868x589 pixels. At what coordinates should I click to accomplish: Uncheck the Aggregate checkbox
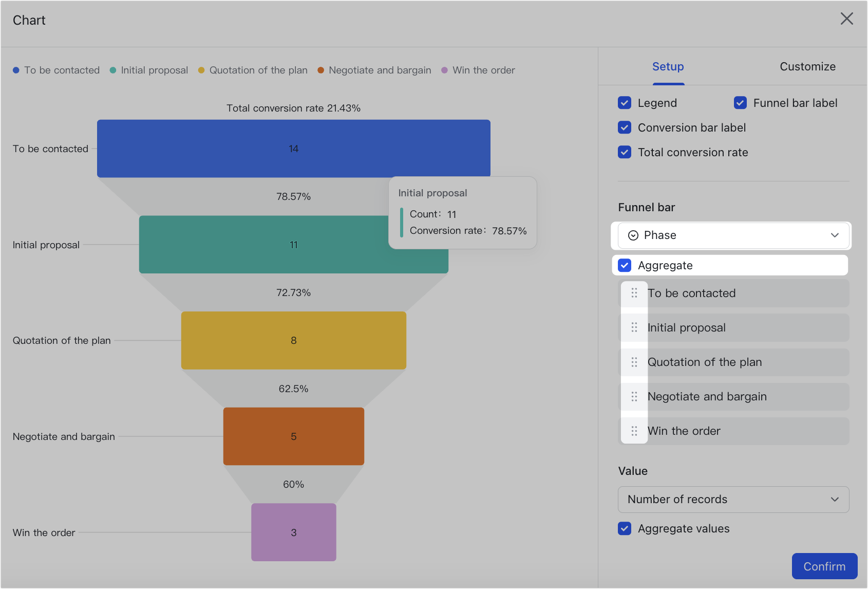(x=625, y=265)
